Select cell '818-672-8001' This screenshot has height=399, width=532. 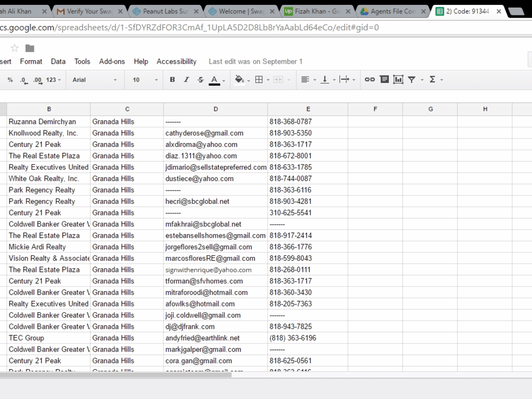(307, 156)
